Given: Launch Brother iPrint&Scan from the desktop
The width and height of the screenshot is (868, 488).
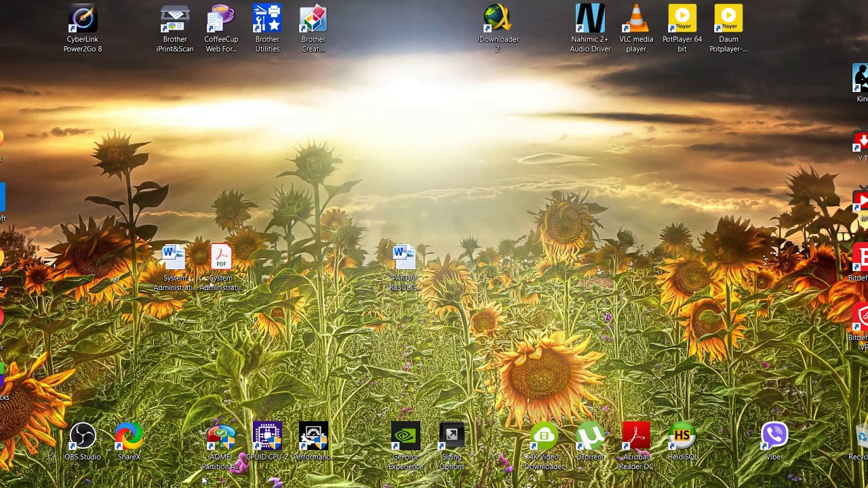Looking at the screenshot, I should (175, 19).
